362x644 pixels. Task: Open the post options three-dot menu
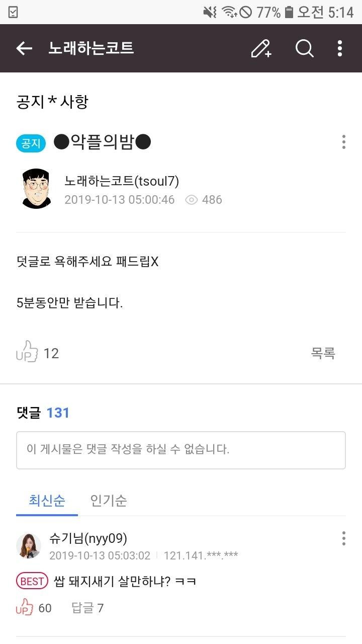pos(343,142)
